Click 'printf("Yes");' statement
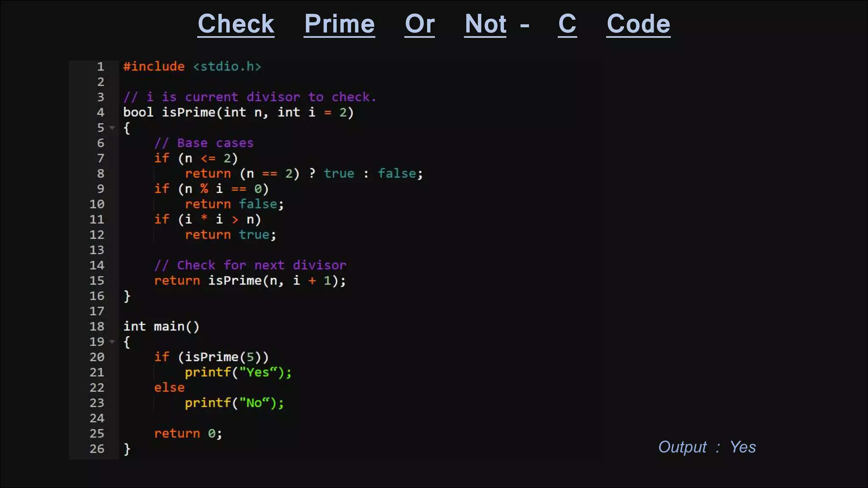This screenshot has width=868, height=488. click(x=238, y=372)
